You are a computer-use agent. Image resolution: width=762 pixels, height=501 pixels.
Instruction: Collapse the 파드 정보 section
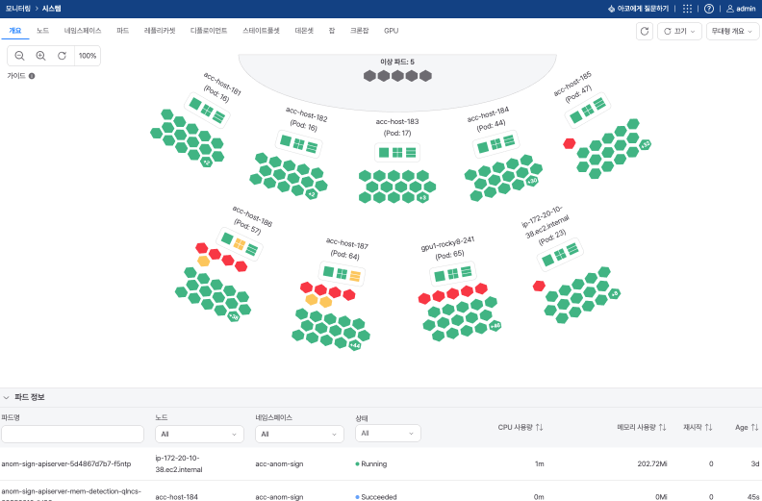(x=6, y=397)
